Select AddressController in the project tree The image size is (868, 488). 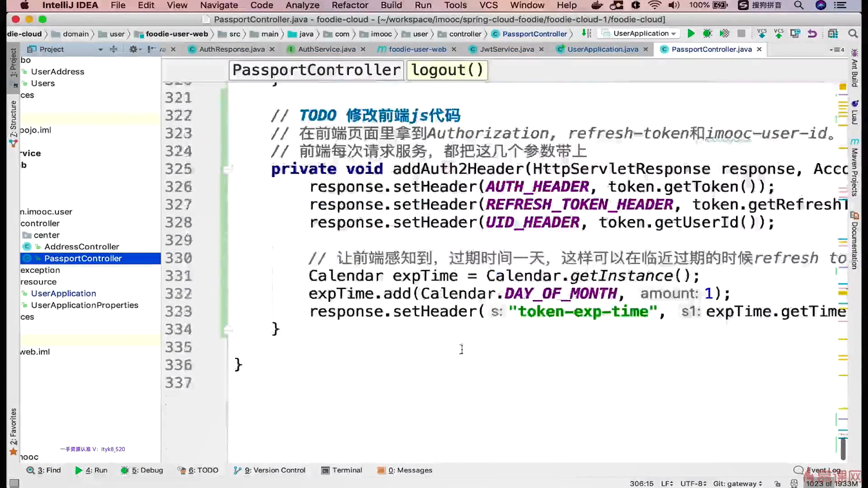[x=81, y=247]
